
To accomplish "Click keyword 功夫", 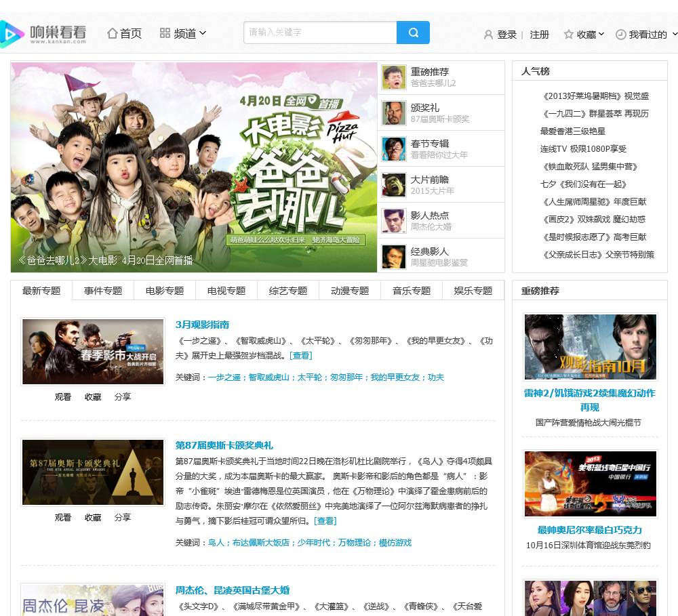I will click(x=436, y=377).
